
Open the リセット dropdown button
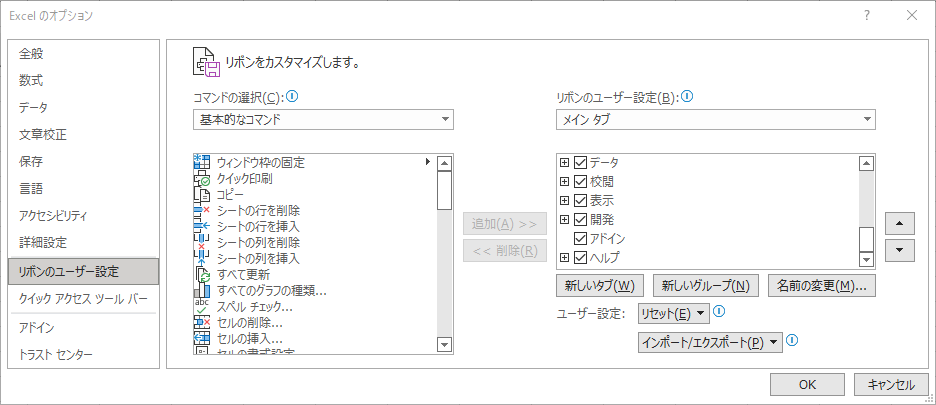(x=674, y=312)
